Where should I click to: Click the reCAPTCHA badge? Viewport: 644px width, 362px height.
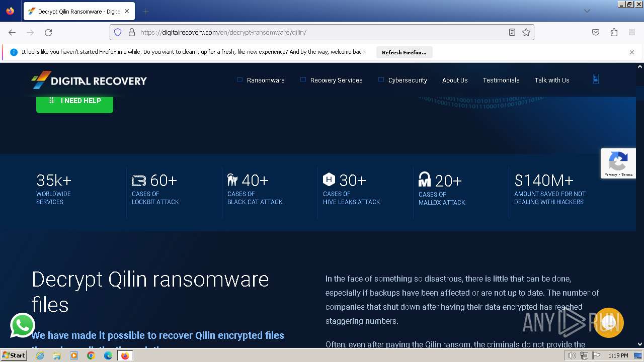coord(618,163)
